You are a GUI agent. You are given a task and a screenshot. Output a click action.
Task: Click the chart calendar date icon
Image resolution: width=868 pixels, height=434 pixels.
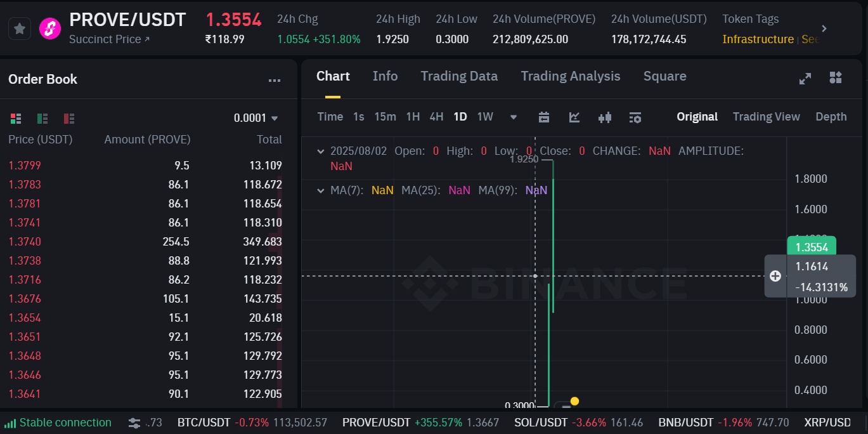pyautogui.click(x=544, y=117)
